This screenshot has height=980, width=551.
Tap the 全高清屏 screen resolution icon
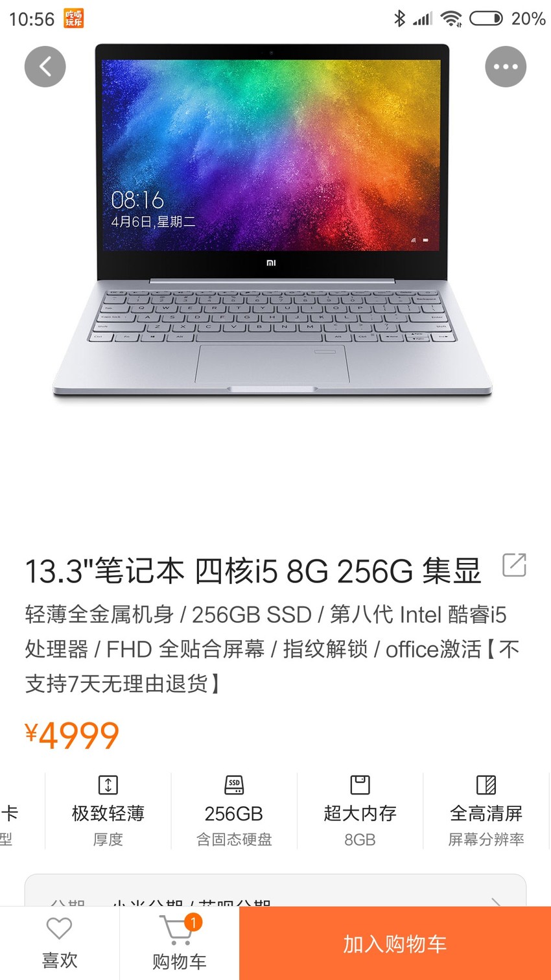pos(486,785)
